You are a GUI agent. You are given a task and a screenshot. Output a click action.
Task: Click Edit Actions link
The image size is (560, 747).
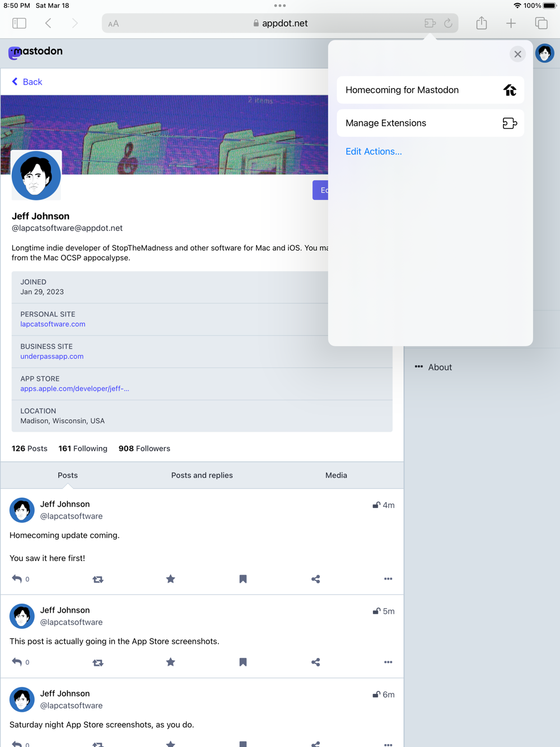tap(374, 151)
